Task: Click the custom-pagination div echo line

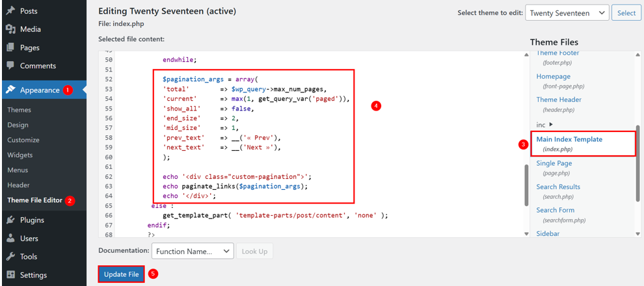Action: (237, 177)
